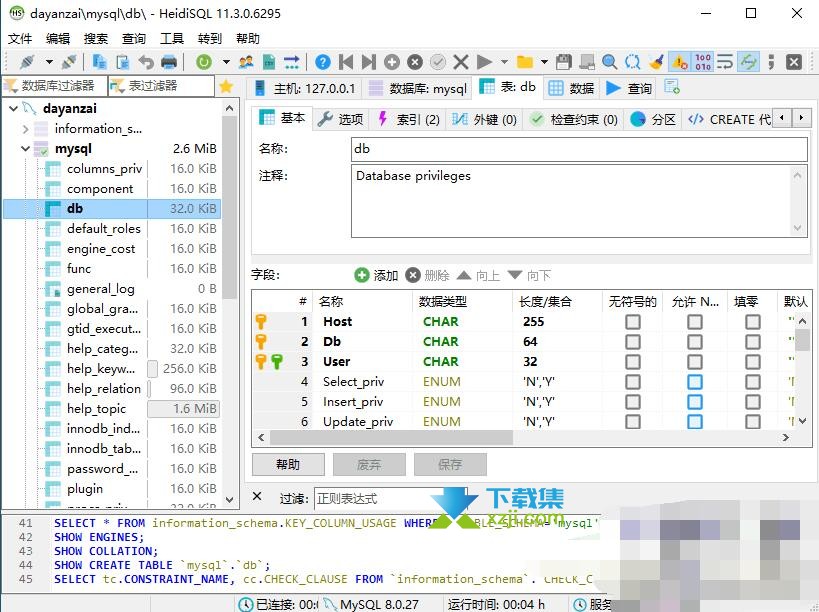This screenshot has height=612, width=819.
Task: Click the disconnect plug icon
Action: point(68,62)
